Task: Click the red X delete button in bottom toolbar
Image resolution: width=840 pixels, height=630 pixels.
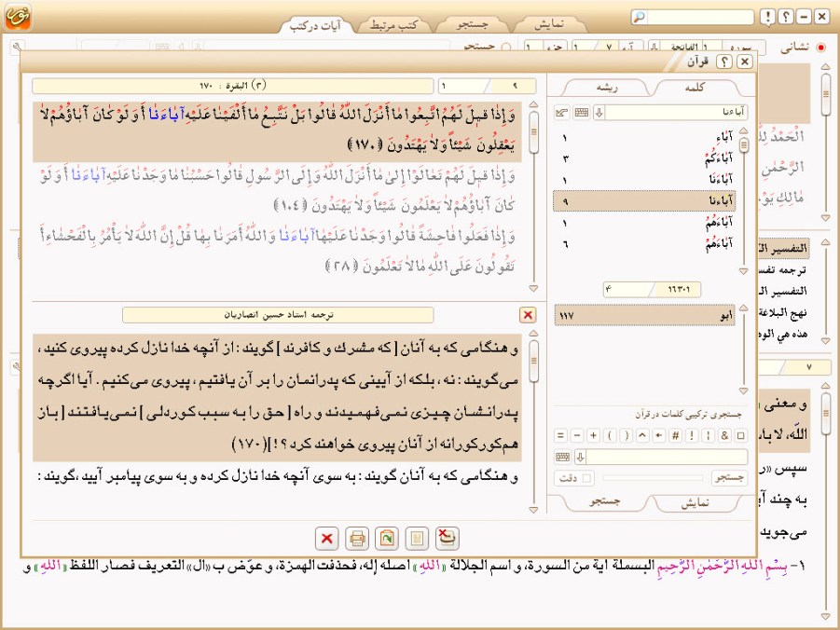Action: tap(327, 538)
